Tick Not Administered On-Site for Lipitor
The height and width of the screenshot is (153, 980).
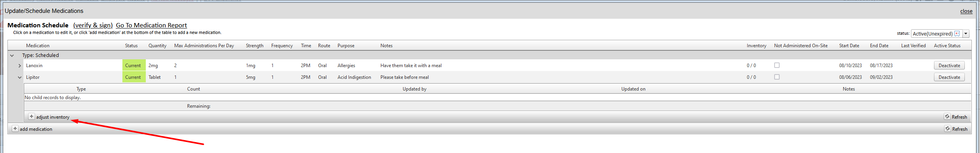coord(777,77)
